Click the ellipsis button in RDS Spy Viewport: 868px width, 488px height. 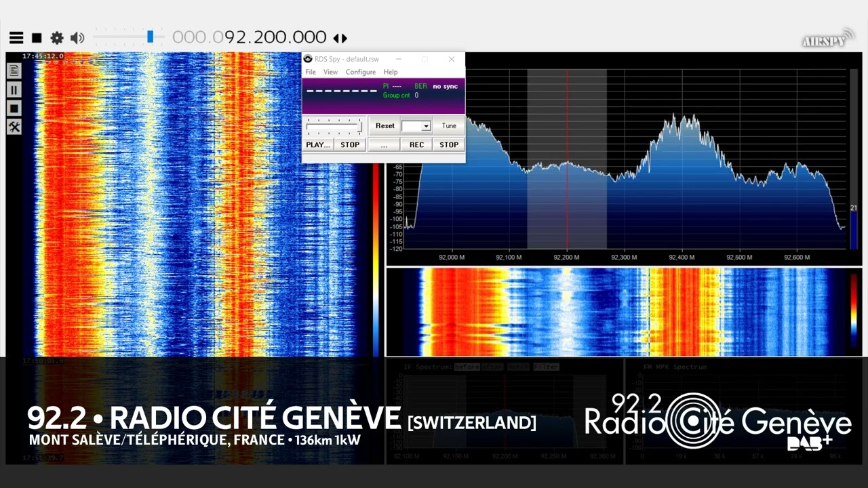point(384,144)
